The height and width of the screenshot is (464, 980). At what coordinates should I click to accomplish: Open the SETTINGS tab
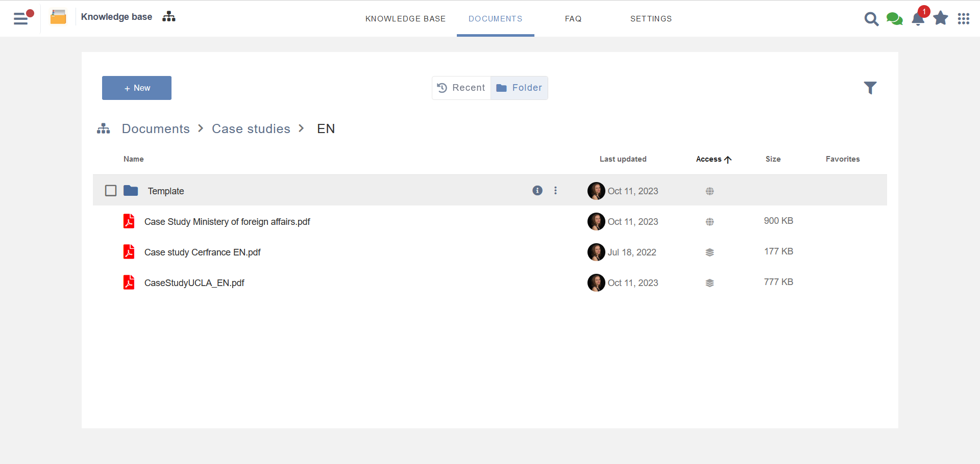click(651, 19)
